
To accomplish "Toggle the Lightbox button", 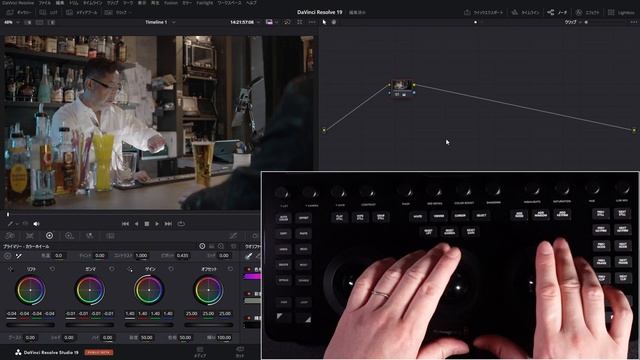I will coord(621,13).
